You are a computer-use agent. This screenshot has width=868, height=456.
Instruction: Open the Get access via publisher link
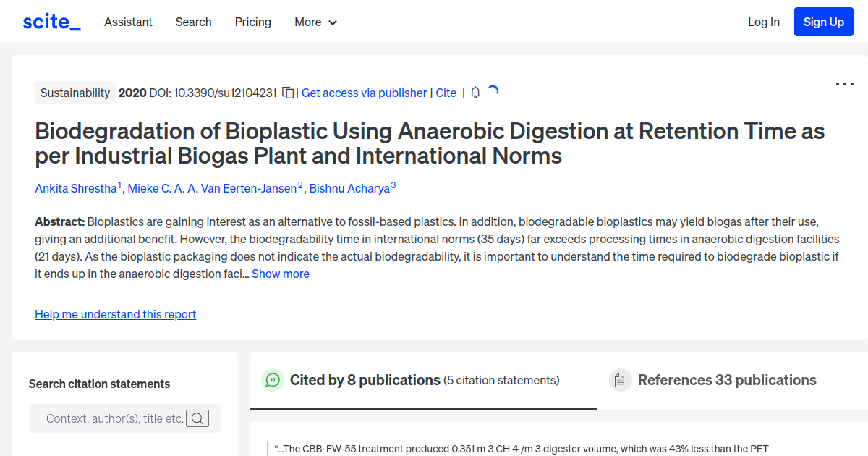click(x=364, y=93)
